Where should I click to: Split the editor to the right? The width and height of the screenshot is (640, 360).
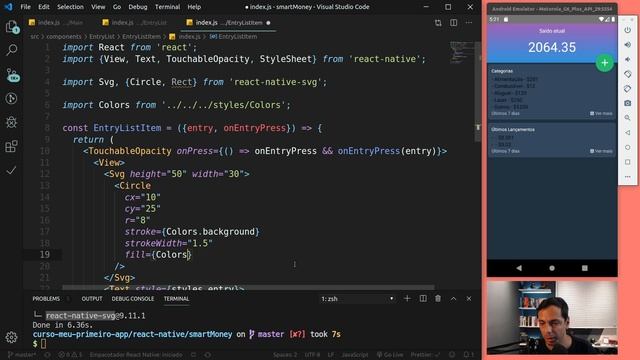[x=453, y=23]
